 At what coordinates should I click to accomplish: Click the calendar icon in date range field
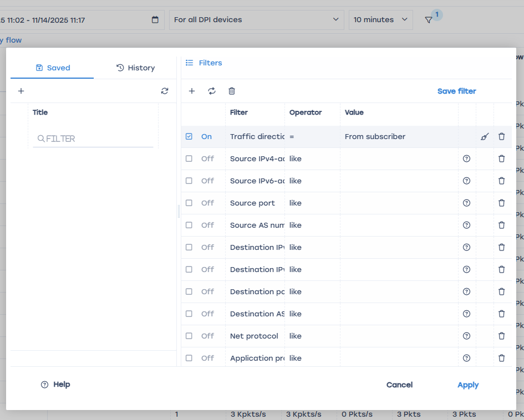tap(155, 20)
